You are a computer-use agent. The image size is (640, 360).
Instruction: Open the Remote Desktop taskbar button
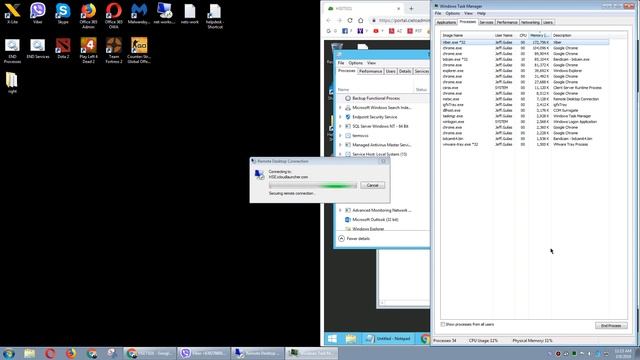(x=258, y=353)
